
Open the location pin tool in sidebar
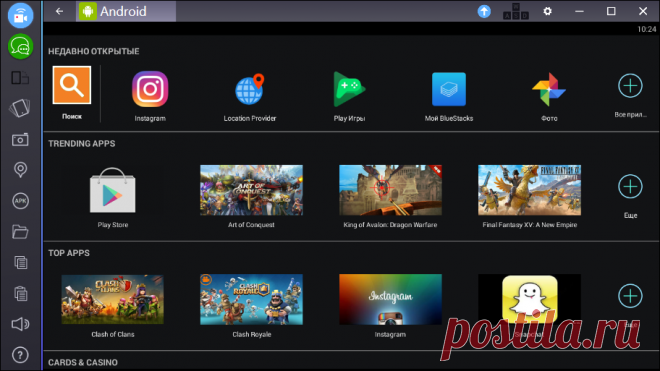point(20,170)
